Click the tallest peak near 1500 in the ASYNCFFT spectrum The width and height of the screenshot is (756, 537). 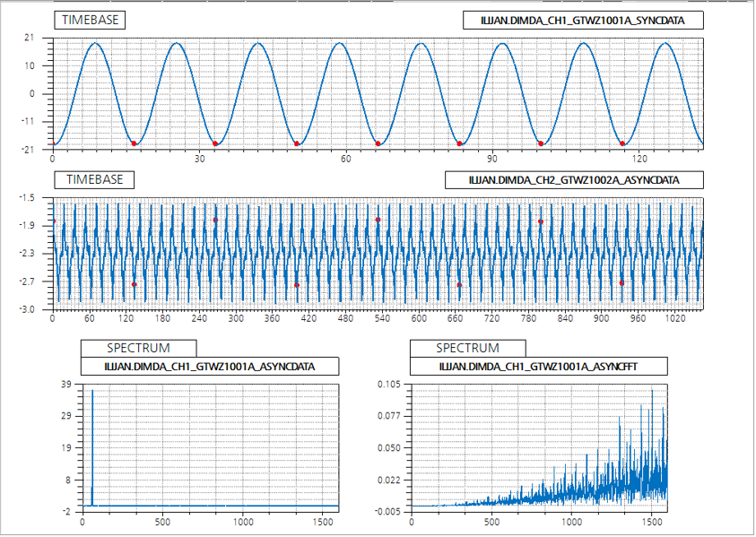coord(652,434)
